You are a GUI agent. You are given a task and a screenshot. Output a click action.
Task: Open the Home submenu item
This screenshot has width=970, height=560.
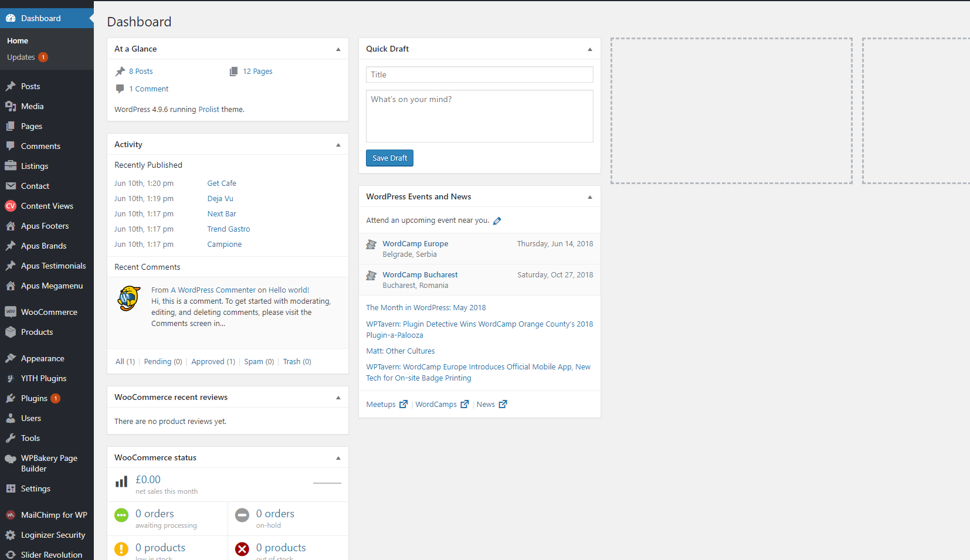pyautogui.click(x=18, y=40)
